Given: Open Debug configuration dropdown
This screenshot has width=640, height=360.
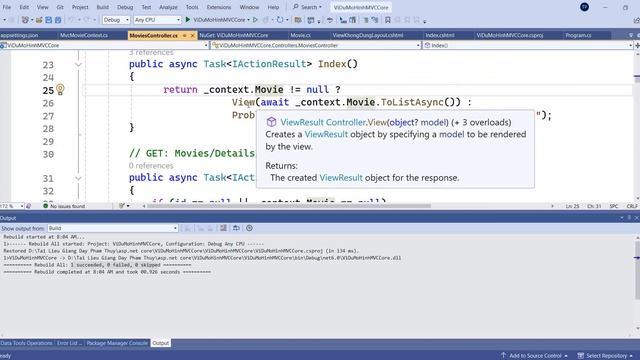Looking at the screenshot, I should pos(116,20).
